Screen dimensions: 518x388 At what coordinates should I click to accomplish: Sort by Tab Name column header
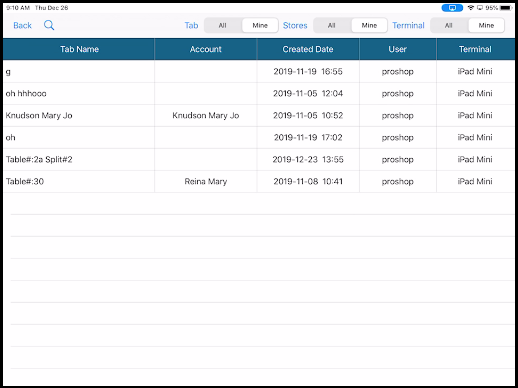(x=79, y=49)
